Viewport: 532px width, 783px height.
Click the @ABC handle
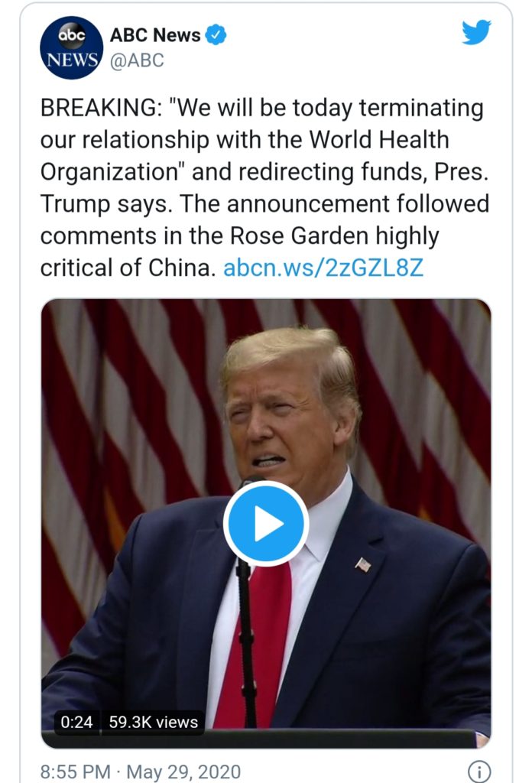137,60
